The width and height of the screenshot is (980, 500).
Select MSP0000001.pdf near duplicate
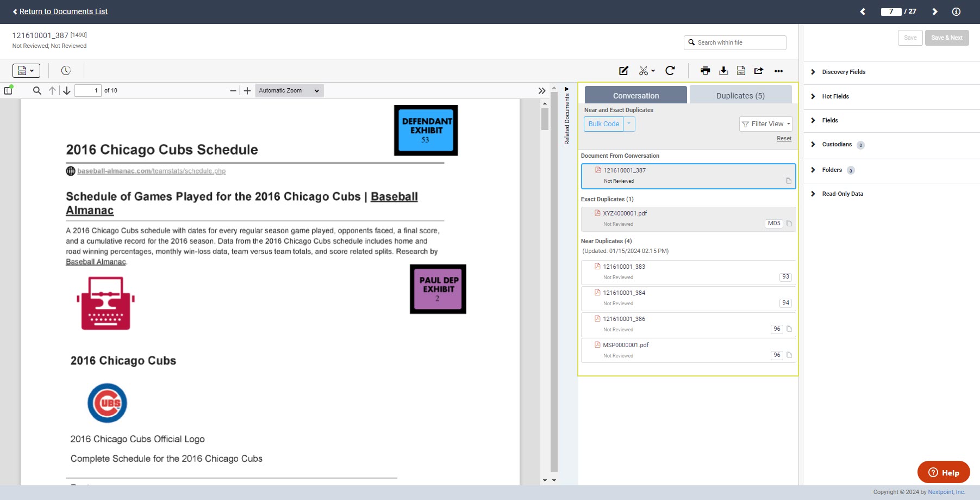(688, 350)
